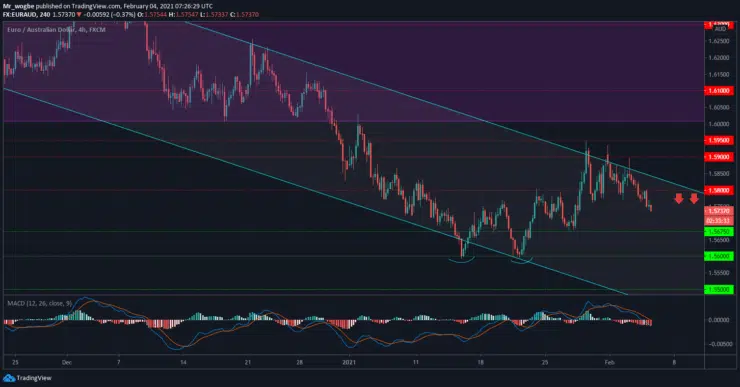Image resolution: width=740 pixels, height=387 pixels.
Task: Click the 1.56500 axis value
Action: click(718, 240)
